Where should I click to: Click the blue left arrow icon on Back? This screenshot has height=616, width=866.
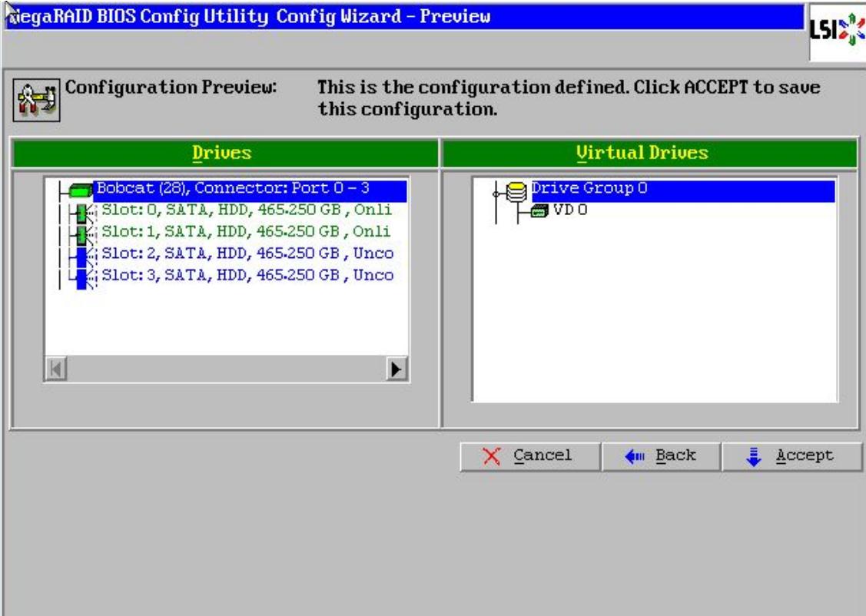click(x=635, y=456)
